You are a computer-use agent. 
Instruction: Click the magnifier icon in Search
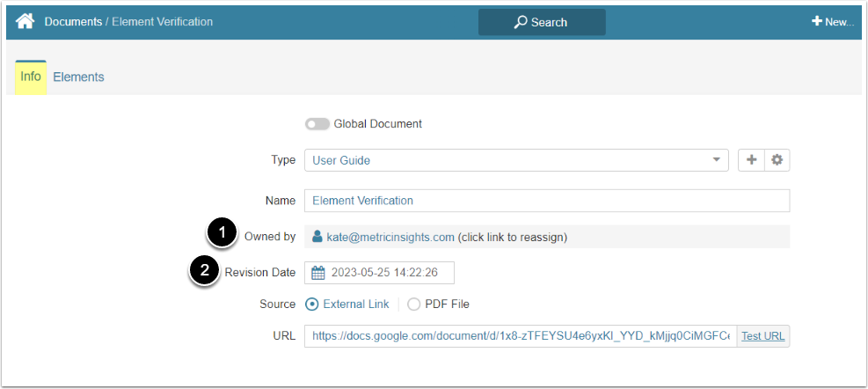pyautogui.click(x=521, y=22)
